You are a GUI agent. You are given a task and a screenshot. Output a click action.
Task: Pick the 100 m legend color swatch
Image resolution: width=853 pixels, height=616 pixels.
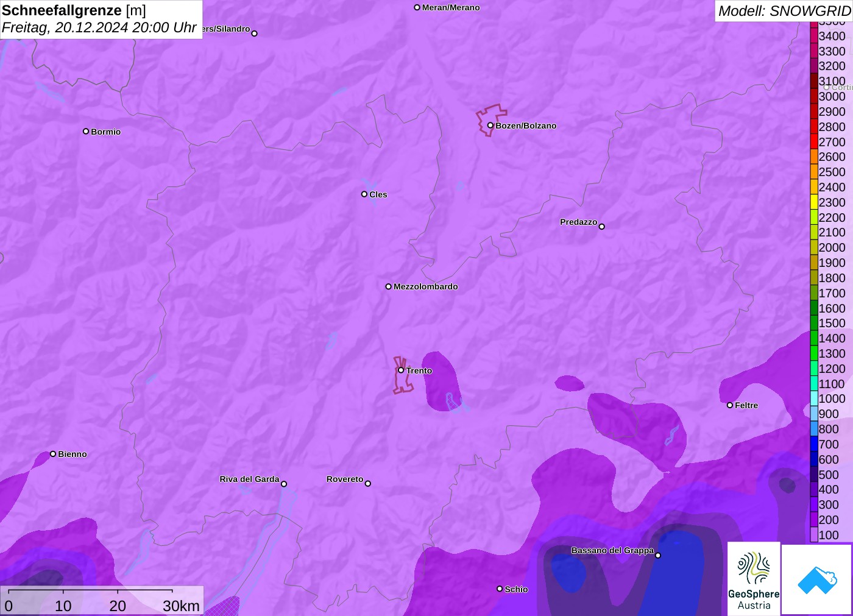(x=814, y=535)
